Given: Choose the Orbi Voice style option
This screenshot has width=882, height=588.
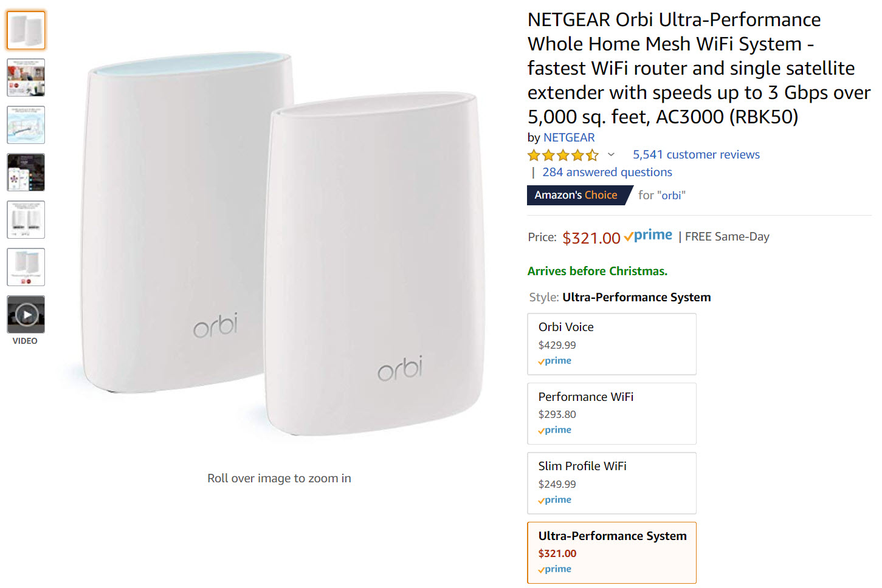Looking at the screenshot, I should 612,344.
